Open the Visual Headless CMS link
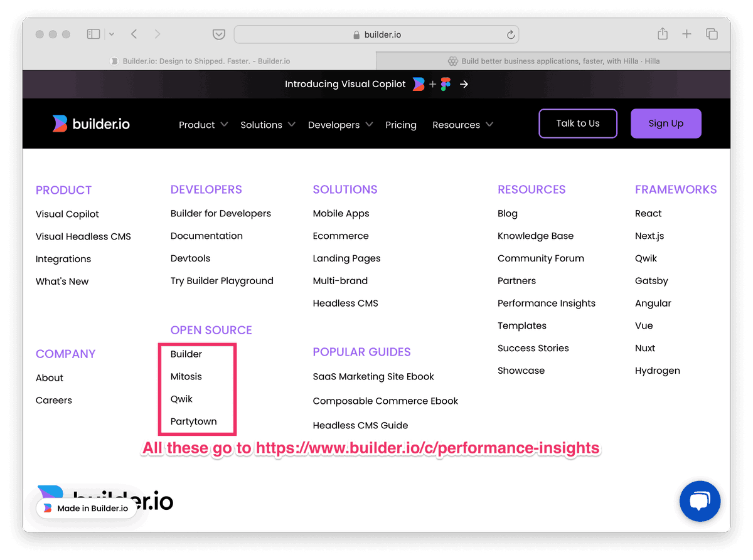The width and height of the screenshot is (753, 560). 83,236
